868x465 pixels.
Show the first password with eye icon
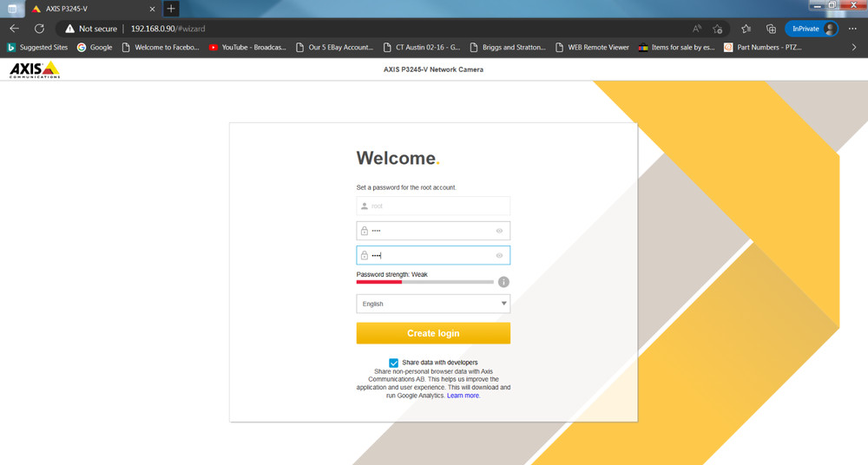tap(499, 231)
